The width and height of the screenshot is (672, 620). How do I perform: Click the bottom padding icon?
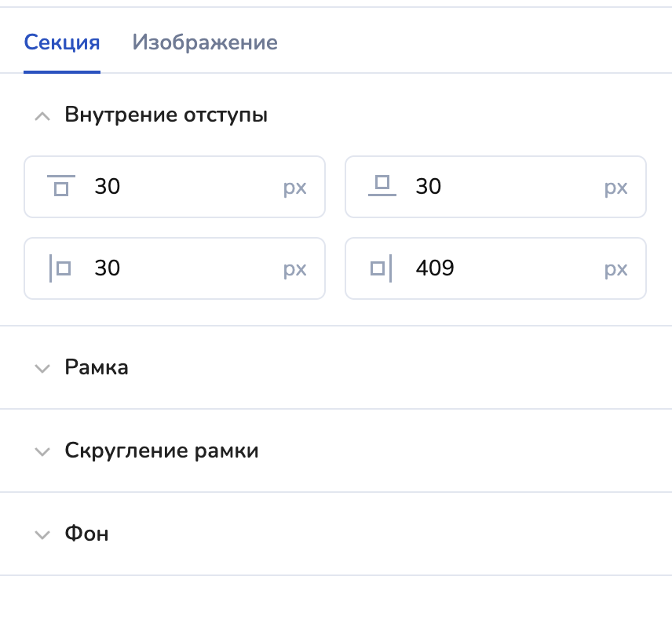coord(382,186)
